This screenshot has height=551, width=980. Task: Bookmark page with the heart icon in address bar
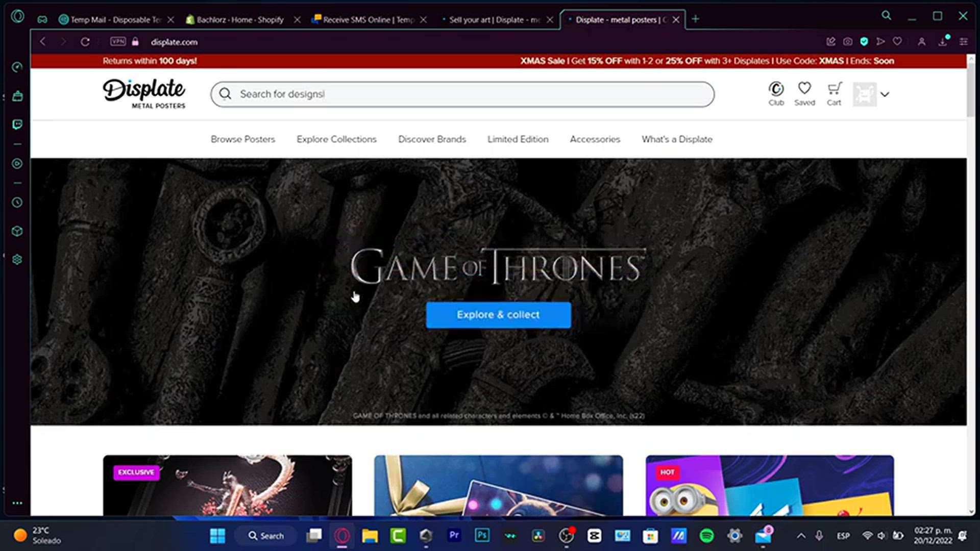click(897, 42)
